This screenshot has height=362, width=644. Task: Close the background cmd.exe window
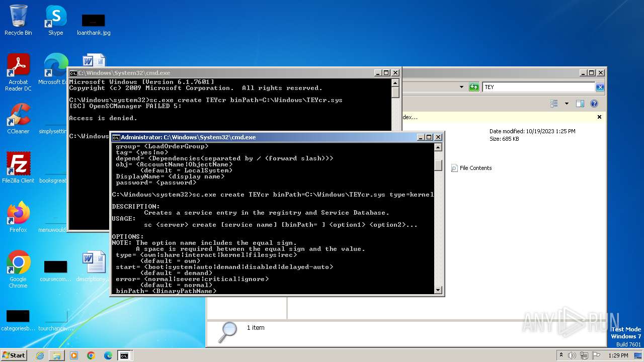point(395,73)
